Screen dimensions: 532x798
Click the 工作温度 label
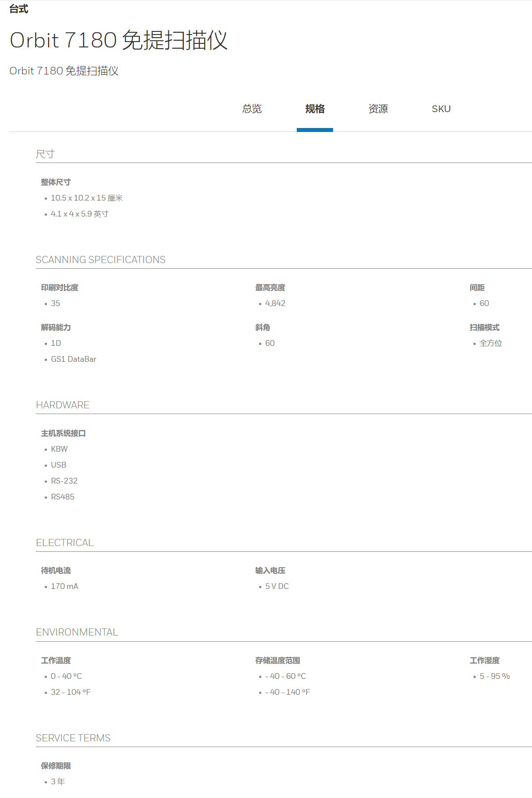pos(56,660)
